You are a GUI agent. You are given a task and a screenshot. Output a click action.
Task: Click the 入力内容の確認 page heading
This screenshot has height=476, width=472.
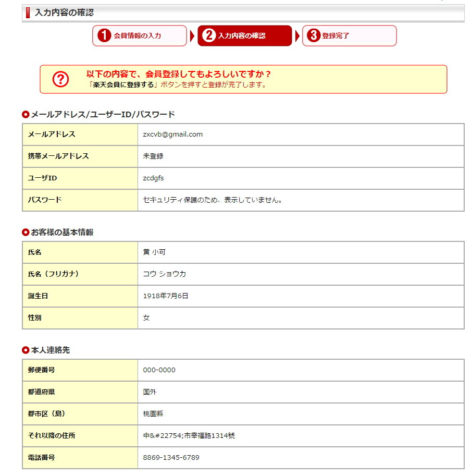[64, 13]
